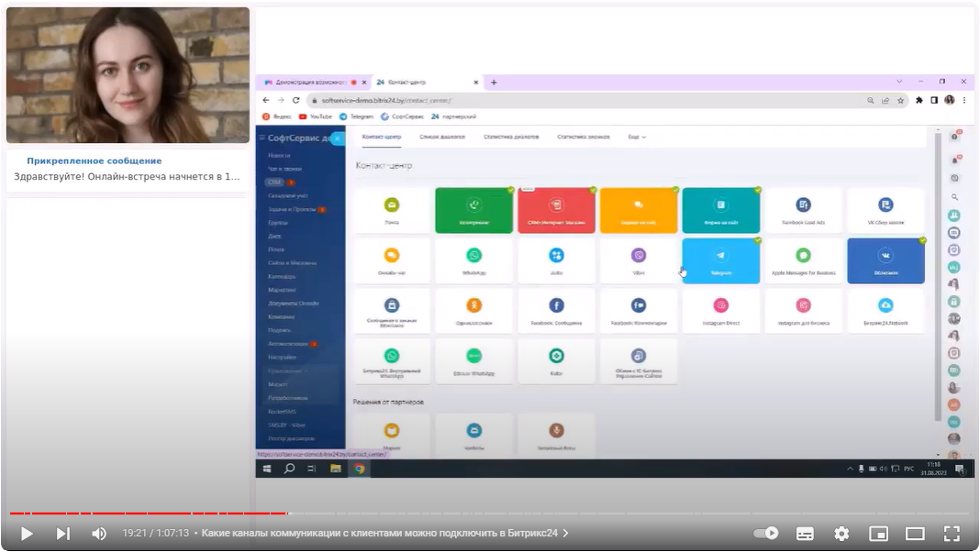Mute the video with the volume icon
Image resolution: width=980 pixels, height=552 pixels.
click(x=99, y=533)
